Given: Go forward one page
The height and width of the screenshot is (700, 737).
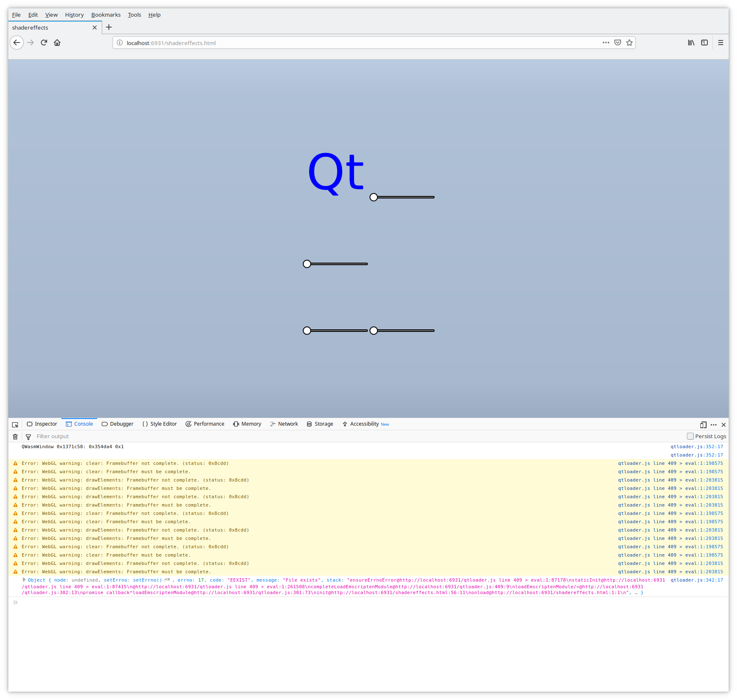Looking at the screenshot, I should pyautogui.click(x=30, y=43).
